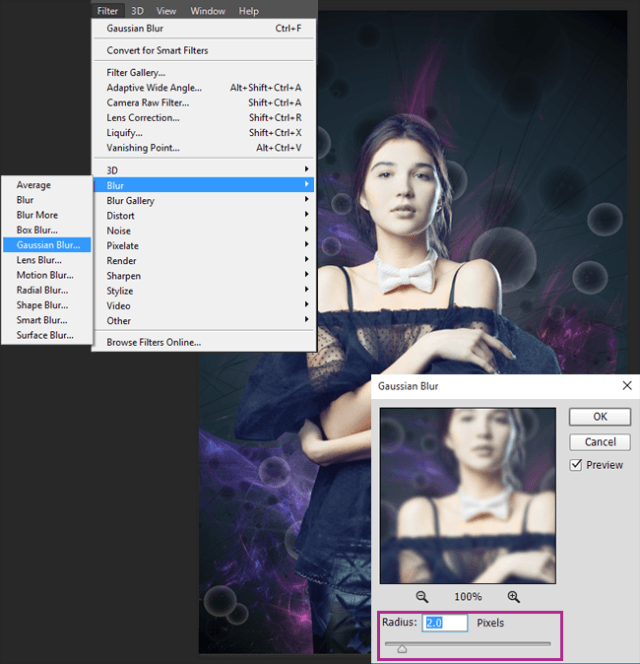Click the blur preview thumbnail
This screenshot has width=640, height=664.
coord(468,495)
